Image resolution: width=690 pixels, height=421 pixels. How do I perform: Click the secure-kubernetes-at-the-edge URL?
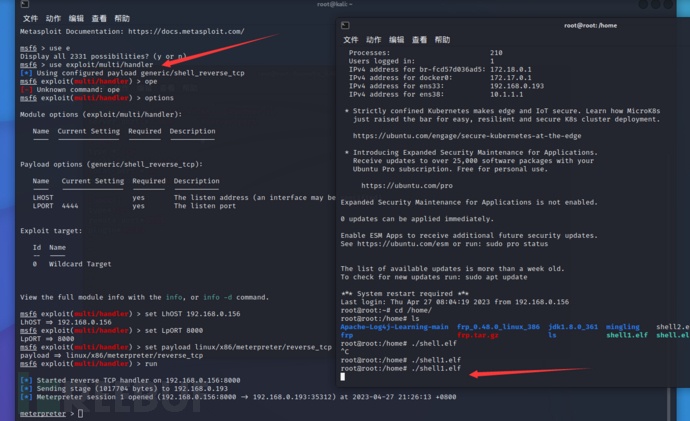pyautogui.click(x=467, y=136)
